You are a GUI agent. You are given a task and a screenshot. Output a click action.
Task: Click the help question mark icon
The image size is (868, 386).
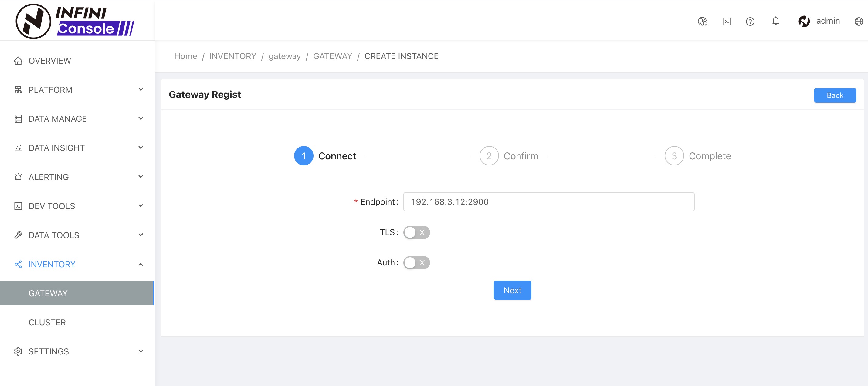[x=750, y=22]
